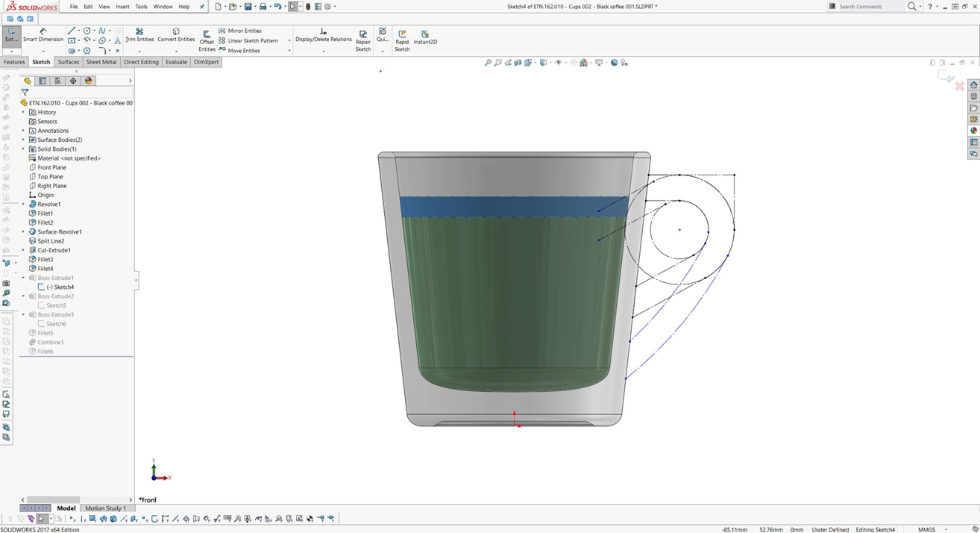Click the Print icon
The width and height of the screenshot is (980, 533).
coord(263,7)
